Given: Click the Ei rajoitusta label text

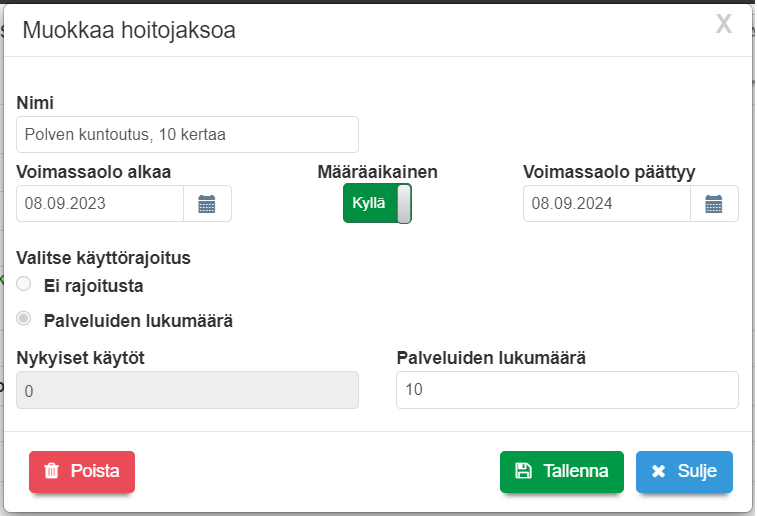Looking at the screenshot, I should (94, 286).
